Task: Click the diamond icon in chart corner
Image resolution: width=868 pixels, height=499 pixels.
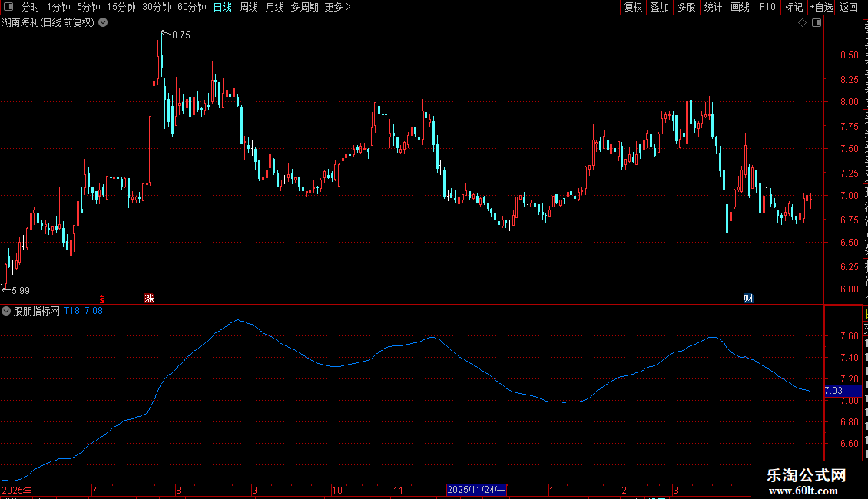Action: pyautogui.click(x=802, y=23)
